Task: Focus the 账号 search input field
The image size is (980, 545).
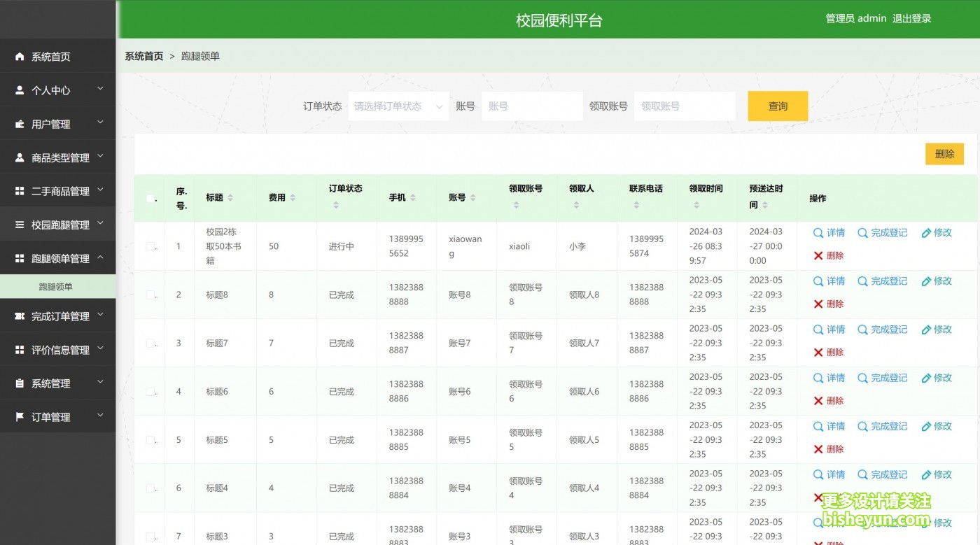Action: tap(532, 106)
